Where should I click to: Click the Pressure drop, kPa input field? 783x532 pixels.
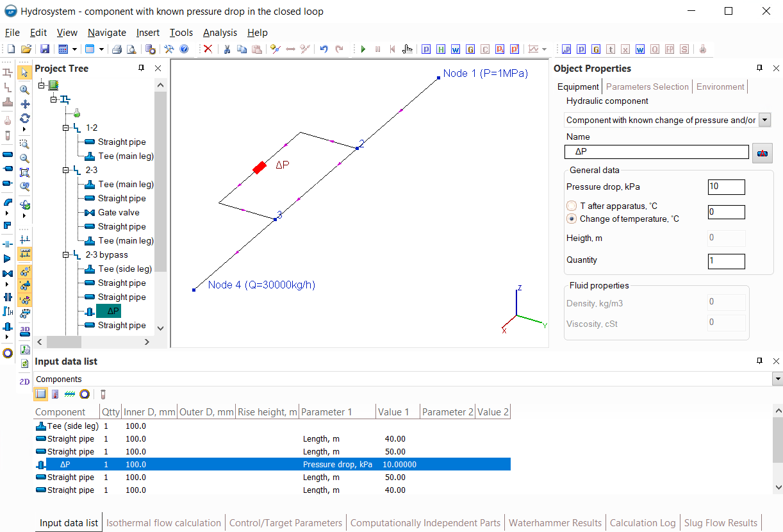point(726,187)
